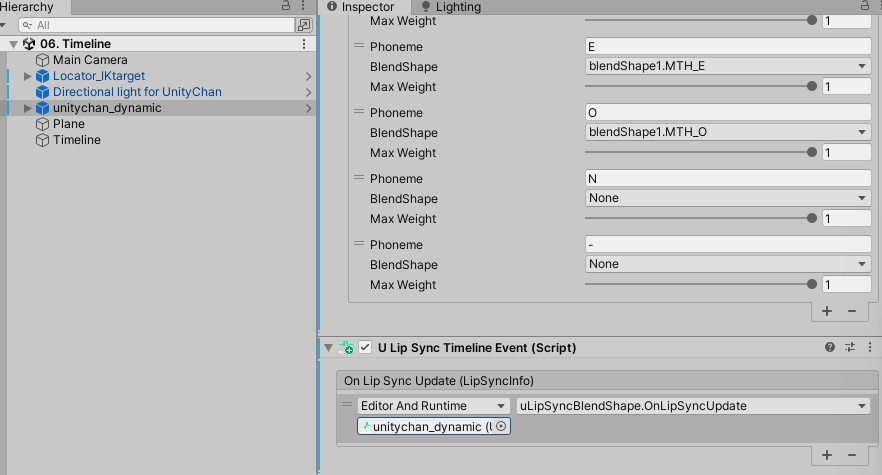This screenshot has width=882, height=475.
Task: Click Max Weight value box for phoneme E
Action: point(847,87)
